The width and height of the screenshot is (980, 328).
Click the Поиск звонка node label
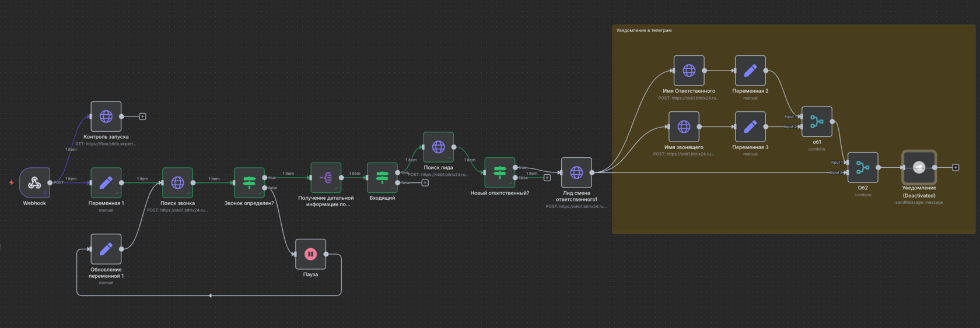pyautogui.click(x=177, y=203)
